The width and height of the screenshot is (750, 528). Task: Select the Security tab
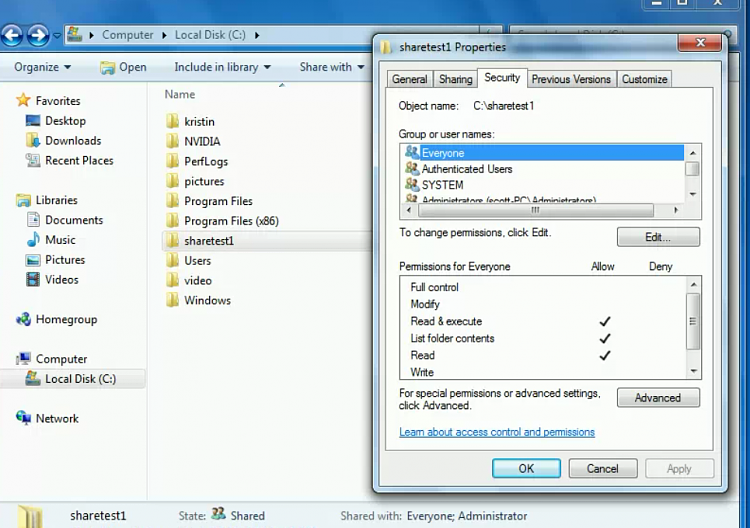click(502, 77)
